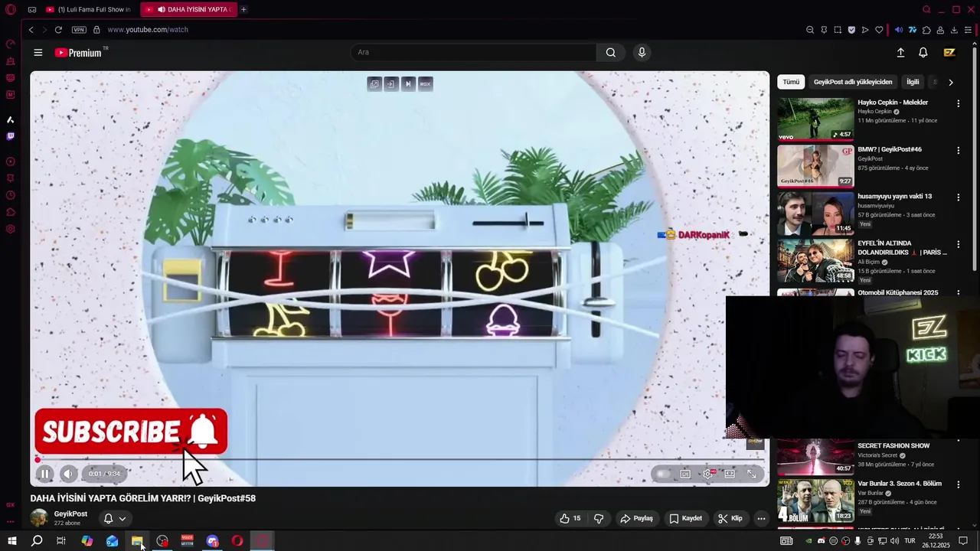
Task: Click the Kaydet save button
Action: click(685, 518)
